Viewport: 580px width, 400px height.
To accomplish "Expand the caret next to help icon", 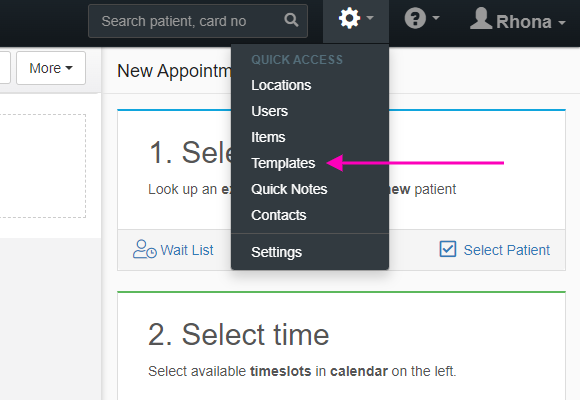I will (436, 17).
